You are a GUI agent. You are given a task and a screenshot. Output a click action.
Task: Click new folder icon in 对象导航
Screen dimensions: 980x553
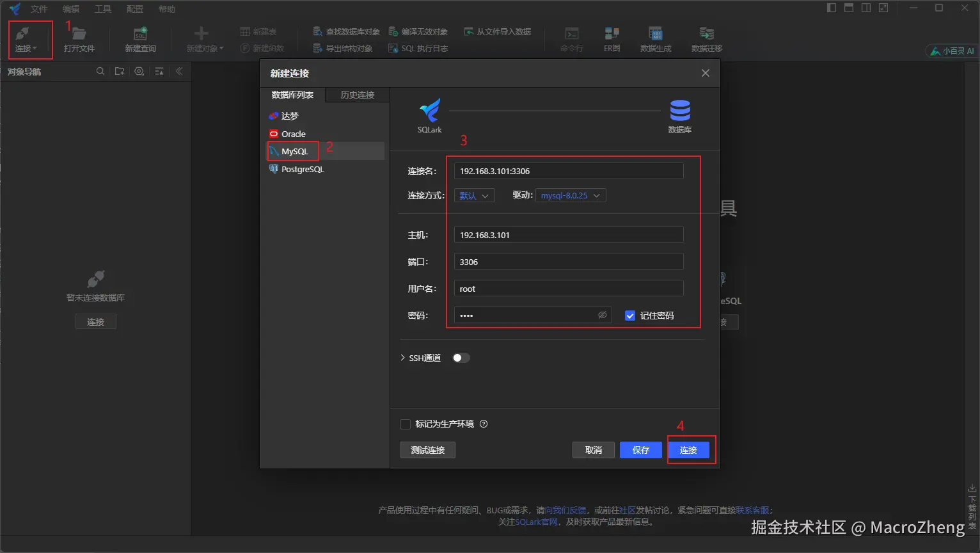click(x=120, y=72)
